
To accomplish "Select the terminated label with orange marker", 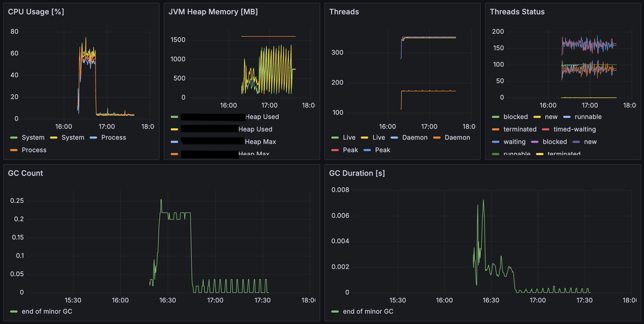I will tap(520, 129).
